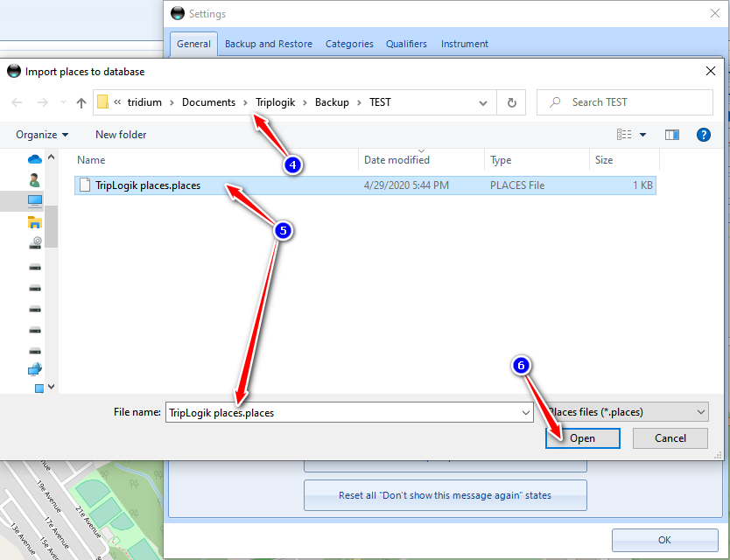Sort by the Name column header

pos(216,160)
